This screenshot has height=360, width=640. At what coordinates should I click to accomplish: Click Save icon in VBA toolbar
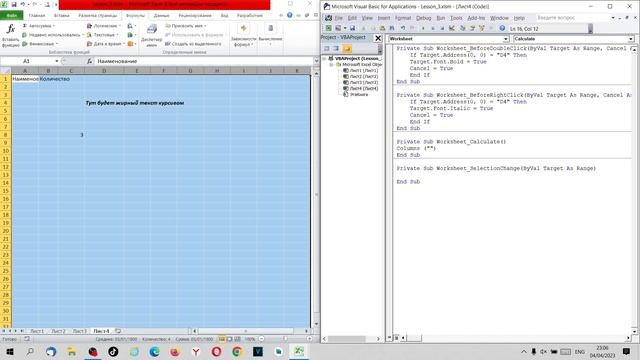(x=352, y=28)
